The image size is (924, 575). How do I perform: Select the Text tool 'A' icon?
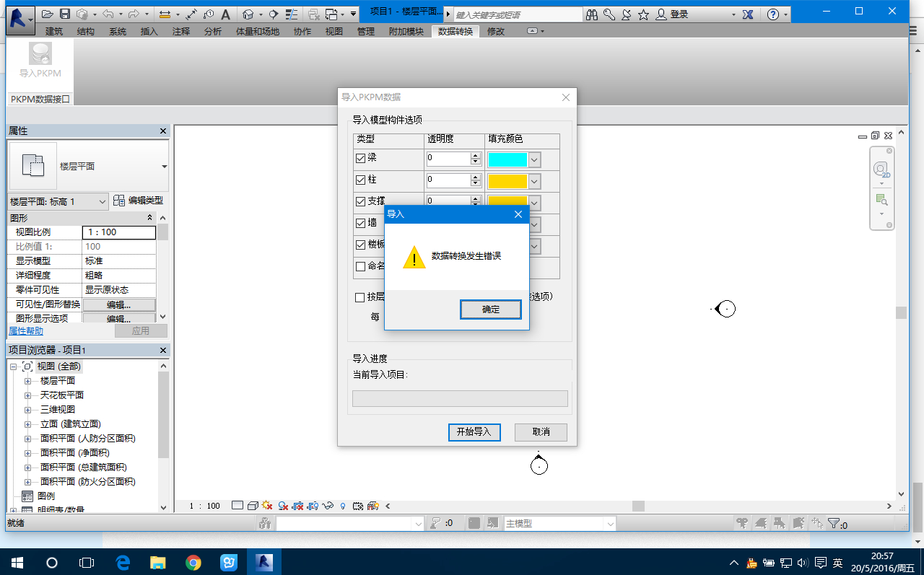point(226,14)
